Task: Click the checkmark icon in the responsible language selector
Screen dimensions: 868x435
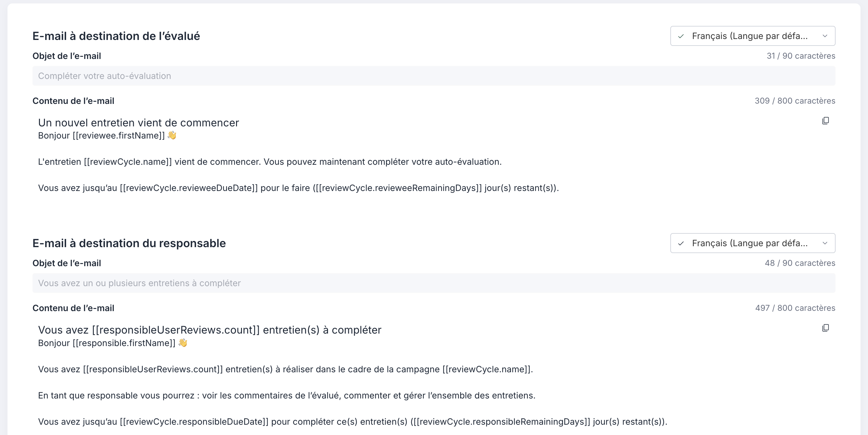Action: click(681, 243)
